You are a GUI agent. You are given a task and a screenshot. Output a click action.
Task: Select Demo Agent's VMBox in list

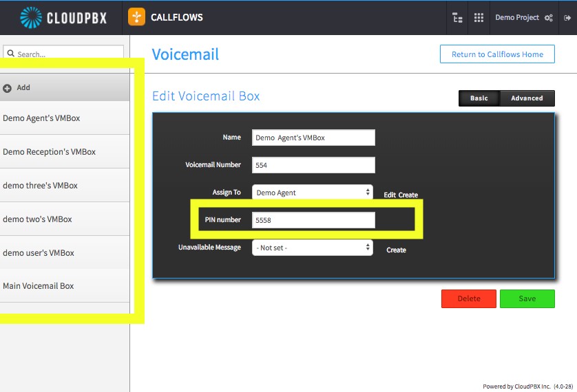click(x=65, y=118)
